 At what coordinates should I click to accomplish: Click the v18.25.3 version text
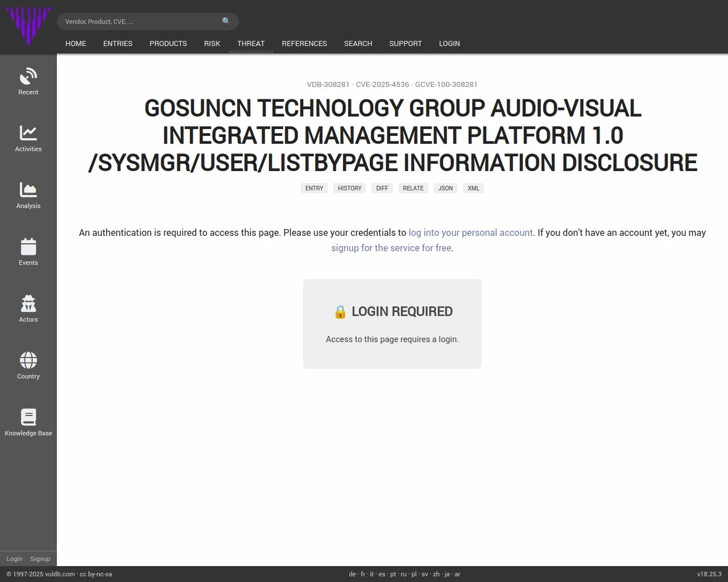coord(709,574)
